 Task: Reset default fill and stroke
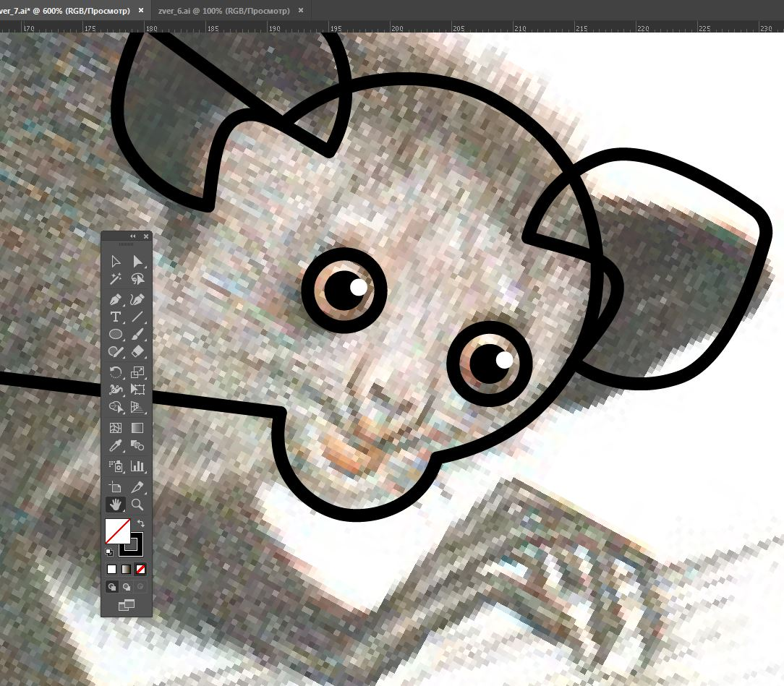[x=109, y=552]
